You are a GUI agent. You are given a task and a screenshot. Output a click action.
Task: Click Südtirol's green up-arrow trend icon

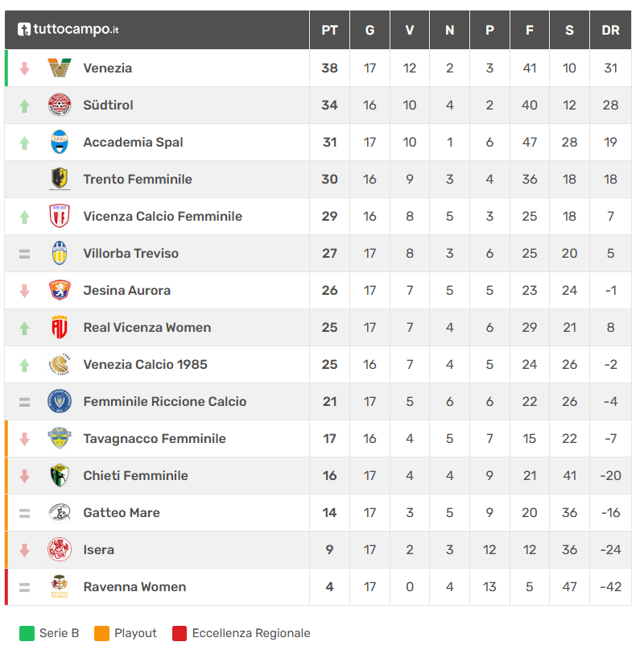pyautogui.click(x=24, y=106)
